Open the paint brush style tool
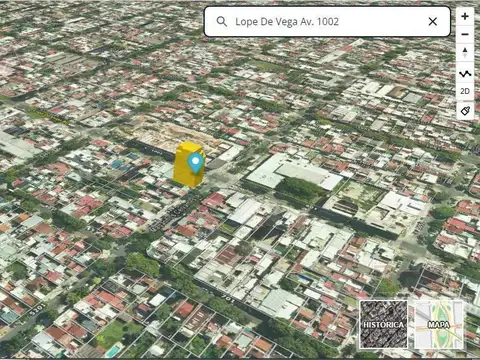Screen dimensions: 480x360 coord(465,111)
